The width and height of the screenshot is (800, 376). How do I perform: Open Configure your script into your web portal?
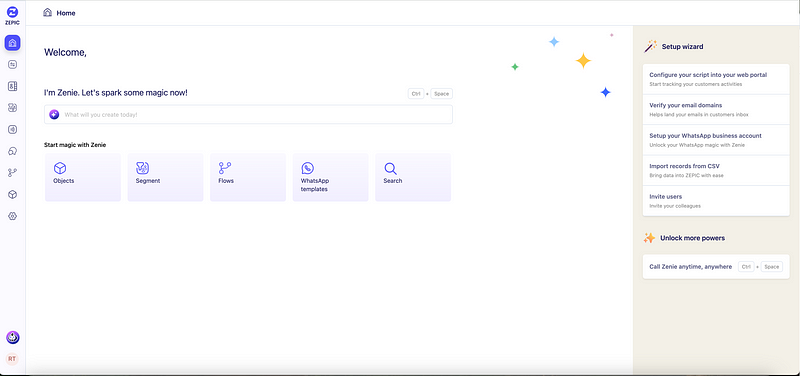[x=716, y=79]
